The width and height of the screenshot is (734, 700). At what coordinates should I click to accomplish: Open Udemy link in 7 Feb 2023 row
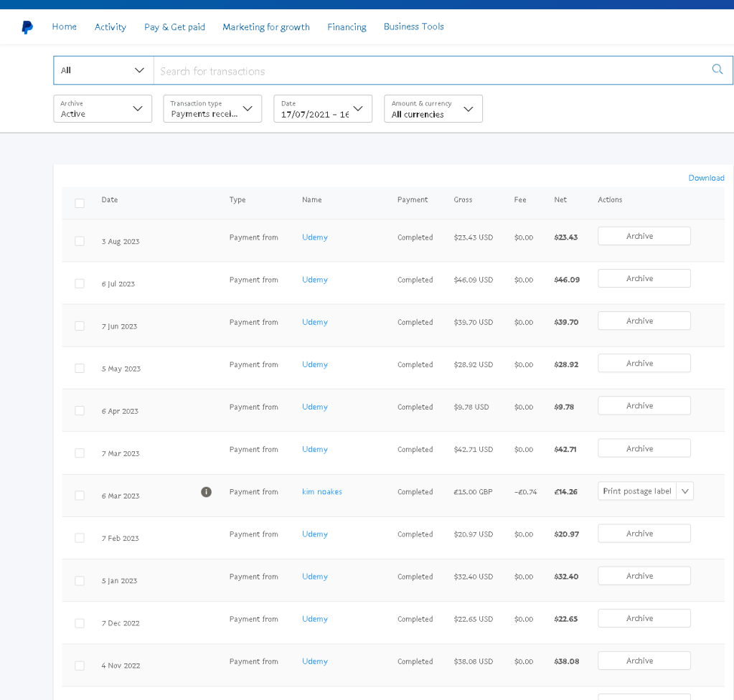pyautogui.click(x=314, y=534)
